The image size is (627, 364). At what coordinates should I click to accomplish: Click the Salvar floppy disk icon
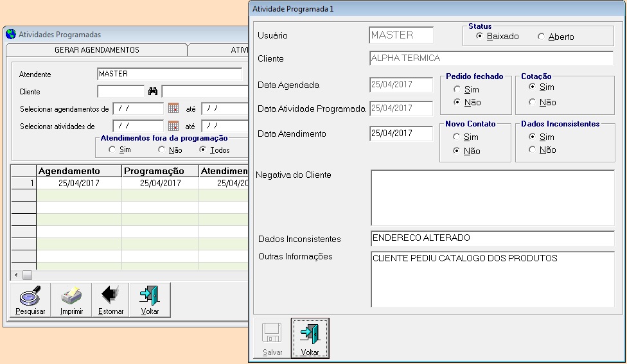pos(272,338)
